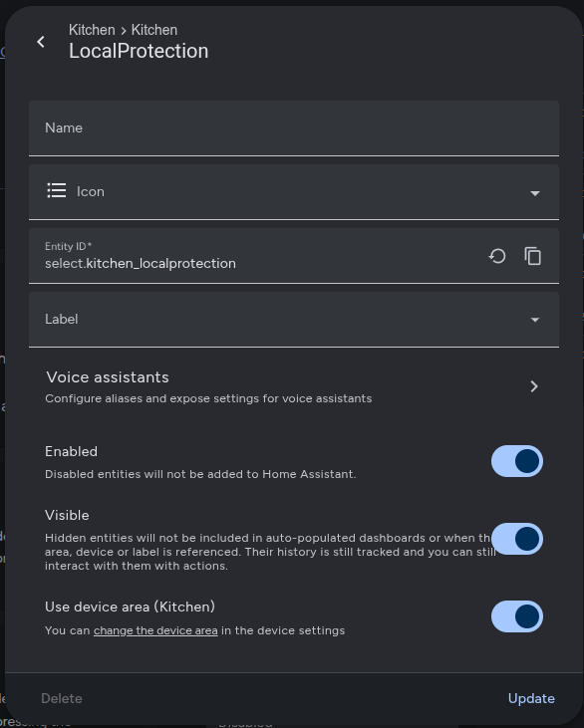The image size is (584, 728).
Task: Click the LocalProtection dialog title
Action: [x=139, y=51]
